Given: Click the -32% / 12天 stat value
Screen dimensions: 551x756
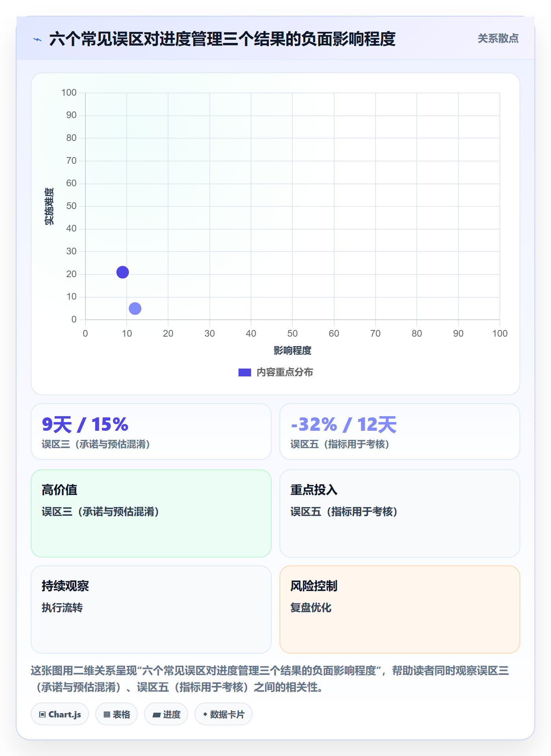Looking at the screenshot, I should pyautogui.click(x=344, y=424).
